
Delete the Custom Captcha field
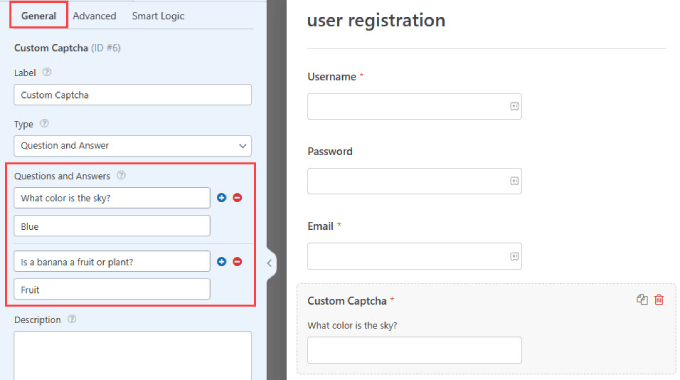659,299
